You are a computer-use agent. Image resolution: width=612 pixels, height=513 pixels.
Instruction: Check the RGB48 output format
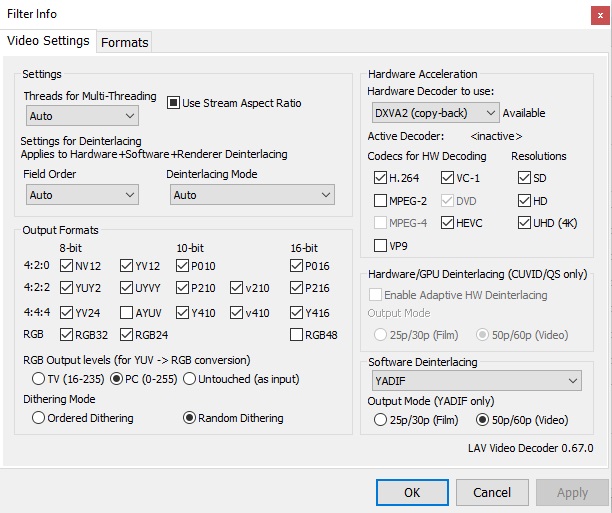coord(297,335)
